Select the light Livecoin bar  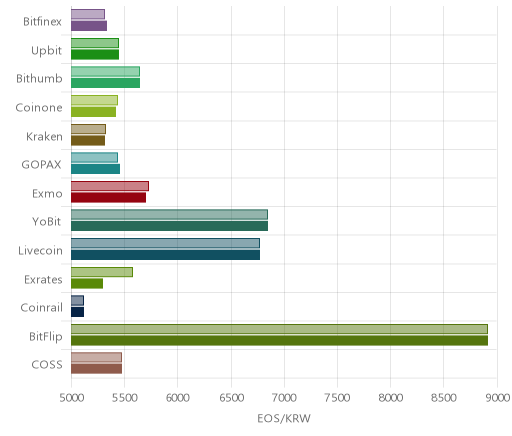[165, 243]
